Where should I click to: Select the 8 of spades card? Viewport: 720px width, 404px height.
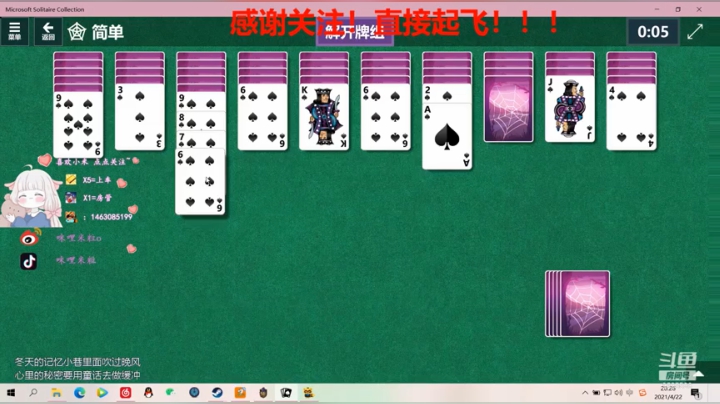(201, 121)
